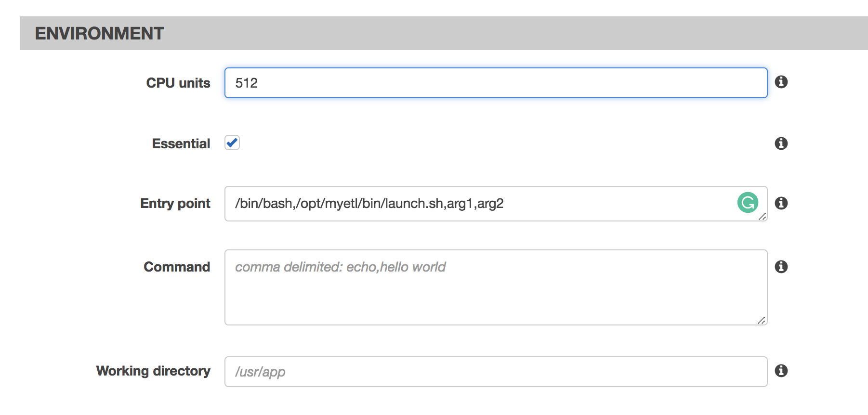
Task: Focus the CPU units input field
Action: click(496, 83)
